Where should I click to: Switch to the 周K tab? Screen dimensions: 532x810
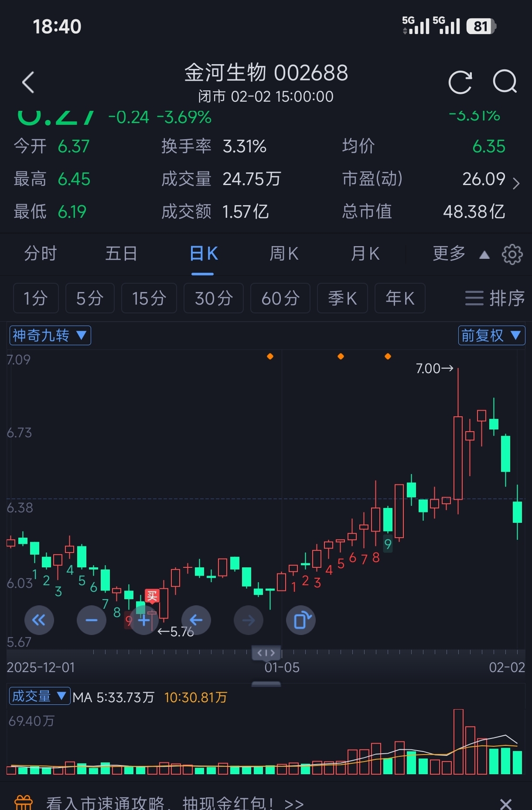(284, 254)
